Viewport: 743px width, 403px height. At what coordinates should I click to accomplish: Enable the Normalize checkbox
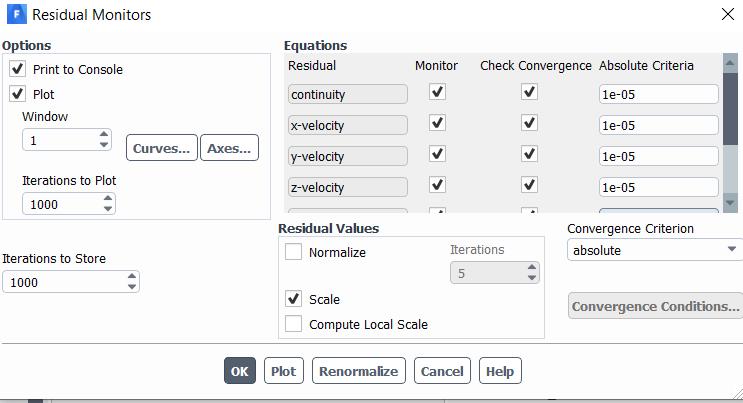[293, 253]
